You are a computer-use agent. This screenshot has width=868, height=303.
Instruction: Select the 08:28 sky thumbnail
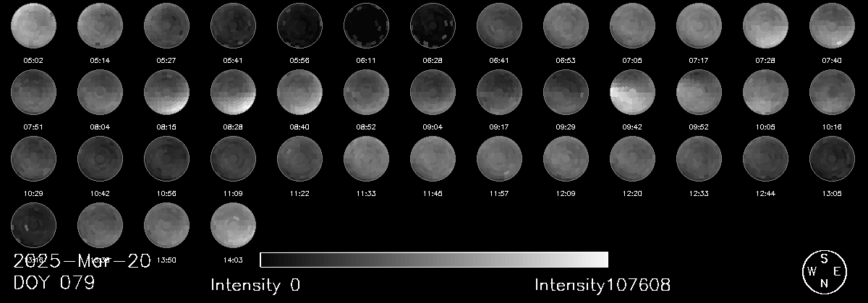(x=234, y=93)
